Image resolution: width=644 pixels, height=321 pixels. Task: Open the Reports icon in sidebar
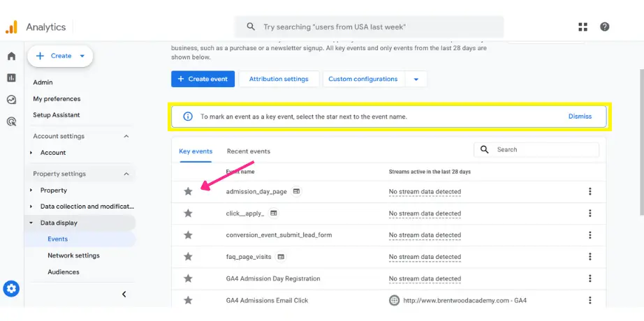[x=11, y=77]
